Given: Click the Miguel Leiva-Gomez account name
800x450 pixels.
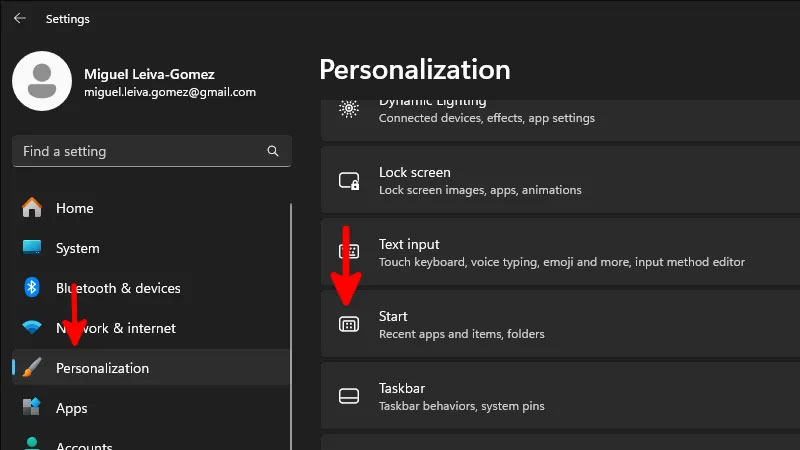Looking at the screenshot, I should pos(149,74).
